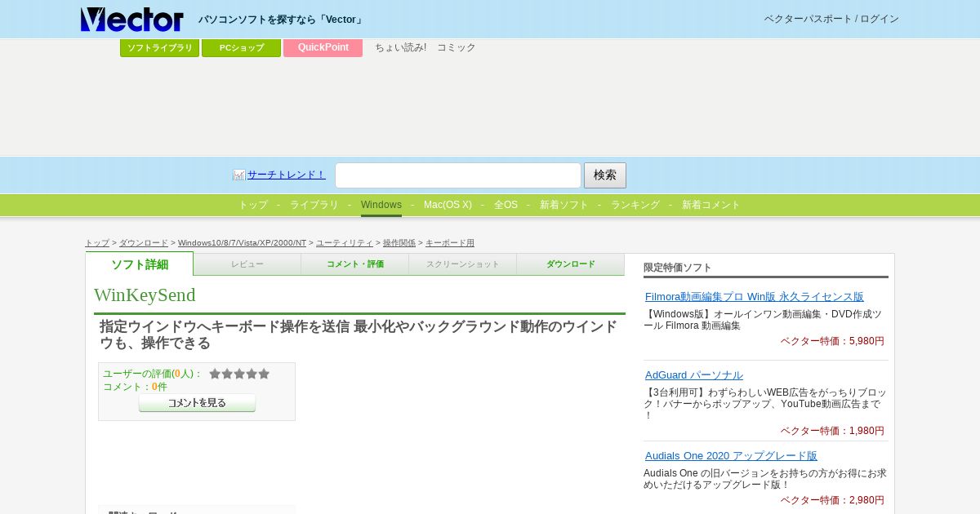This screenshot has width=980, height=514.
Task: Focus the search text field
Action: pyautogui.click(x=458, y=175)
